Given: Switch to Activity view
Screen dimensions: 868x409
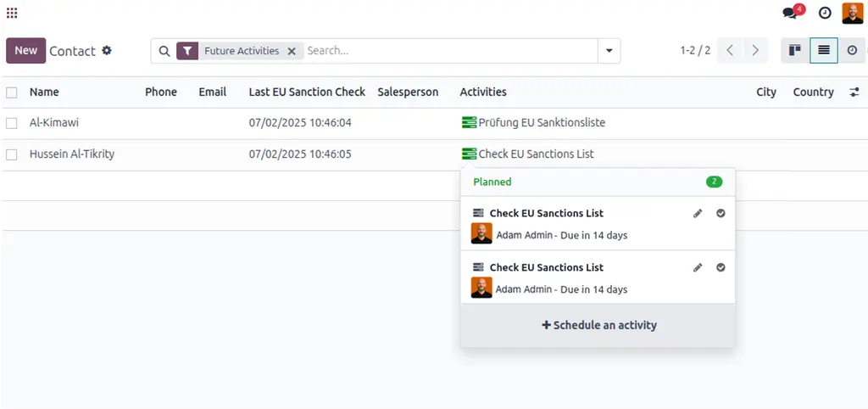Looking at the screenshot, I should 852,51.
